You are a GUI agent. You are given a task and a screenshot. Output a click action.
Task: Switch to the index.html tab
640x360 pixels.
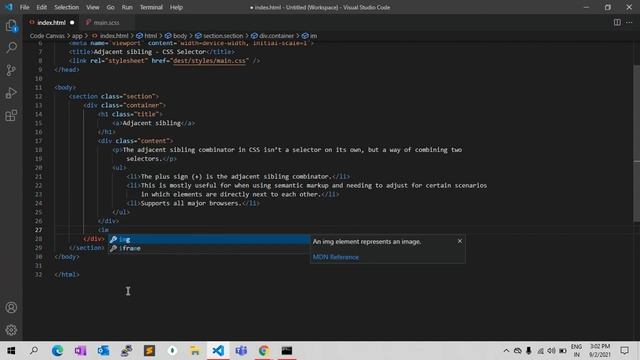pos(51,22)
